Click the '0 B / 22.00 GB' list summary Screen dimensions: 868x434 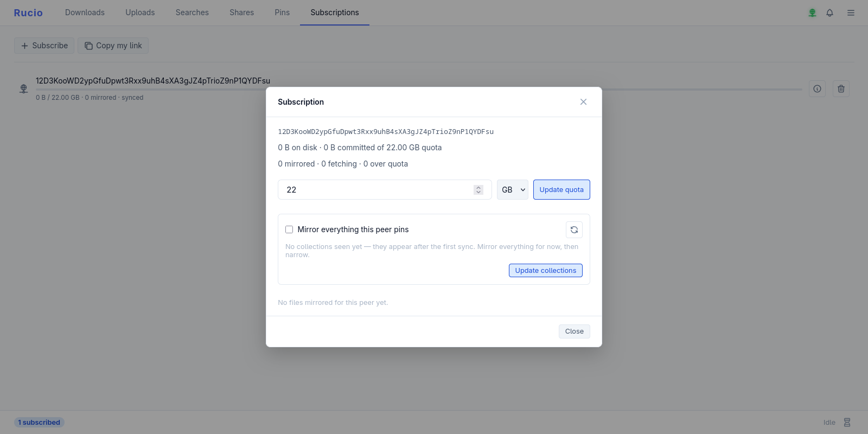tap(90, 98)
